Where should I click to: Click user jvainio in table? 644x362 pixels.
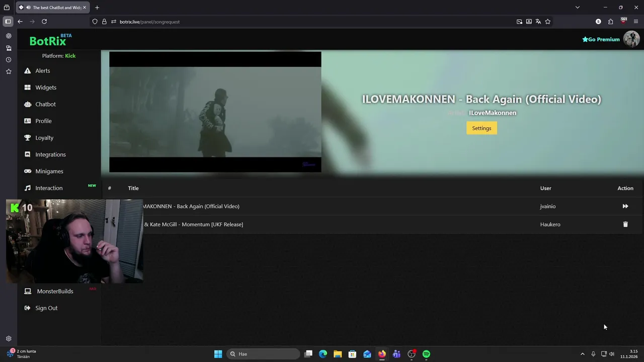548,206
